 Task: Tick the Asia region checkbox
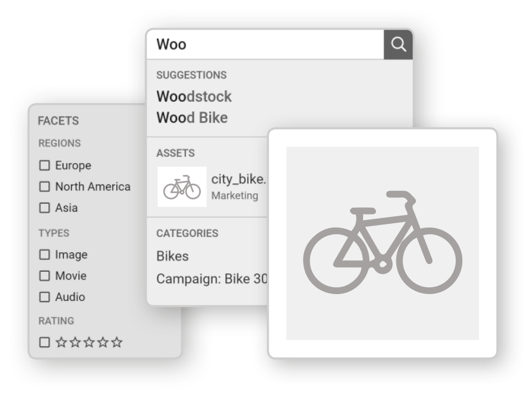(x=45, y=208)
